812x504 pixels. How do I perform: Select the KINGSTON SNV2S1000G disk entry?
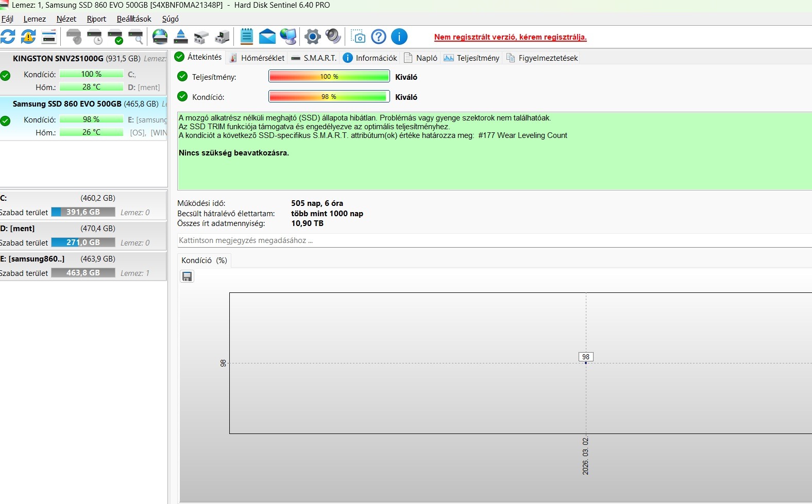pyautogui.click(x=83, y=73)
